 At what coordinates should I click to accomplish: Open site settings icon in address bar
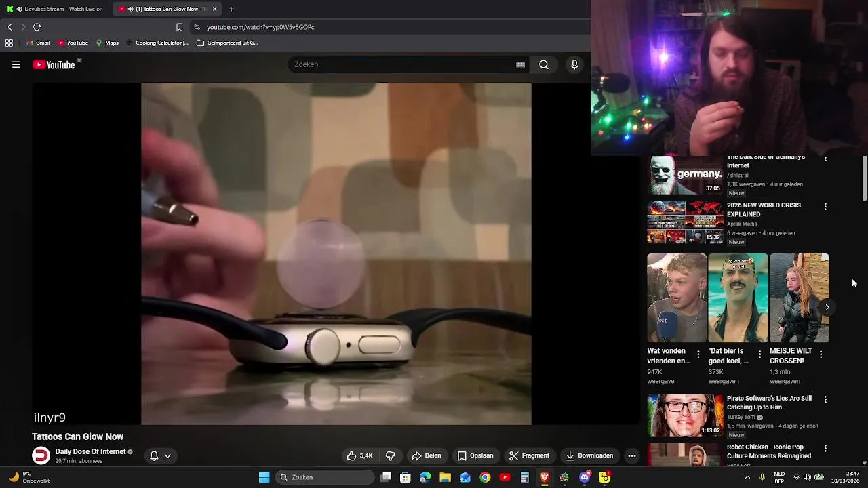click(197, 27)
